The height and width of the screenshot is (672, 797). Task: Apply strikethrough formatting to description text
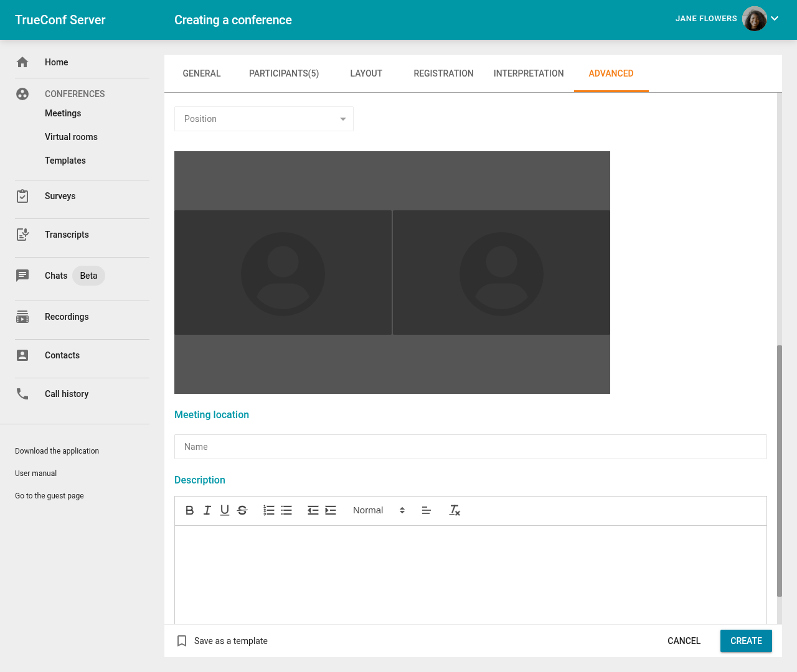[242, 510]
